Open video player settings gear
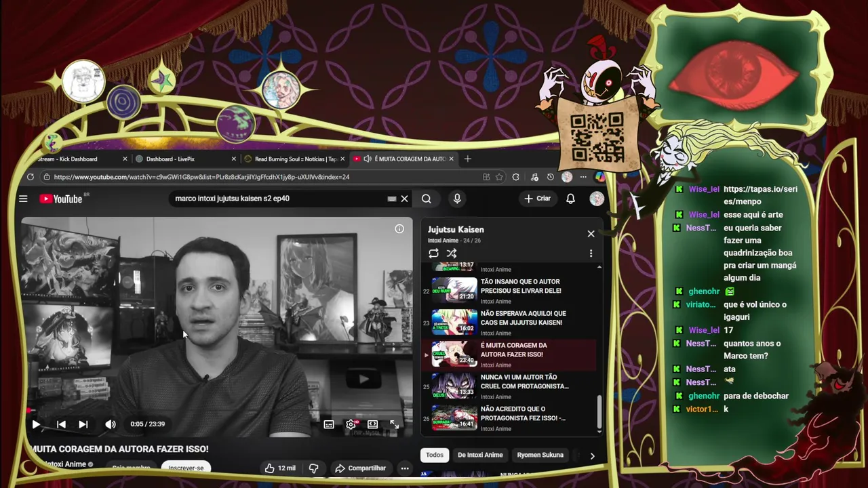 pos(351,424)
